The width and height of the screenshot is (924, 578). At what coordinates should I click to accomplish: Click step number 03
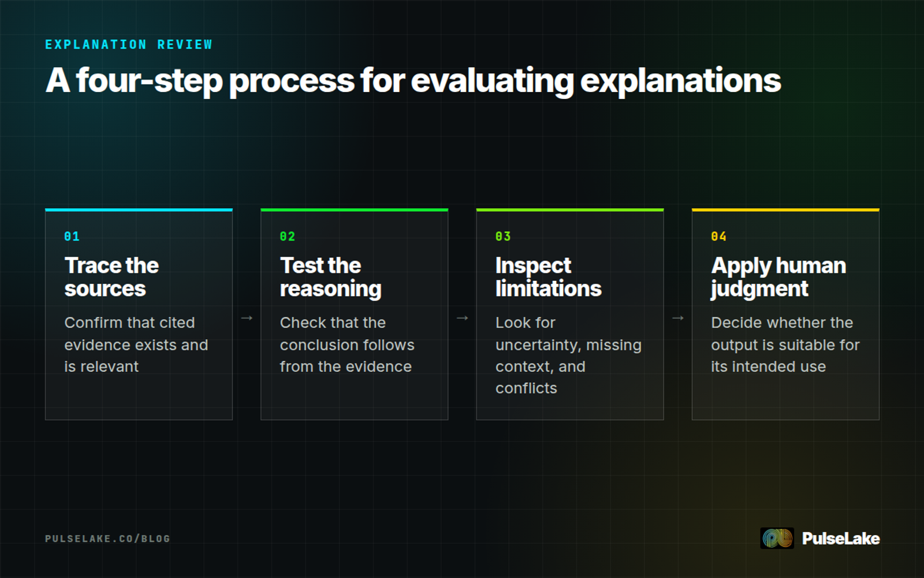503,236
